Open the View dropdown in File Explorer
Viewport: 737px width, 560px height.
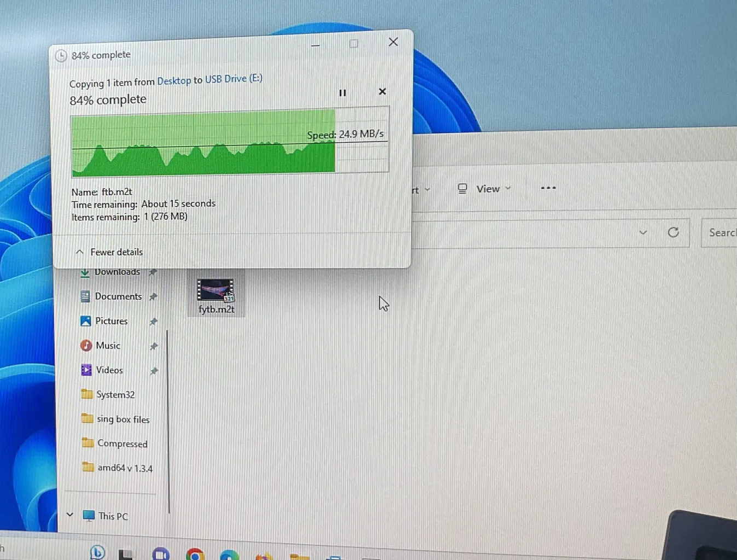click(484, 189)
